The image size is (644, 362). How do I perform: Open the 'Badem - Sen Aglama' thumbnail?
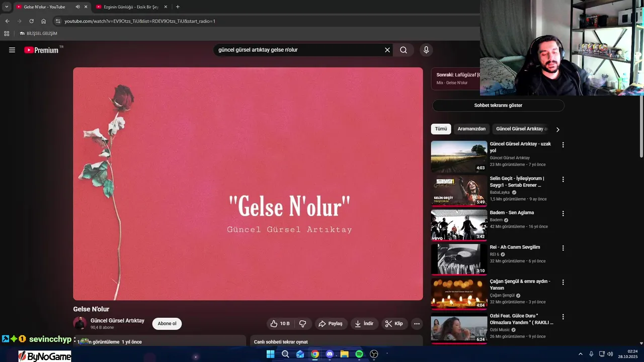[x=459, y=225]
